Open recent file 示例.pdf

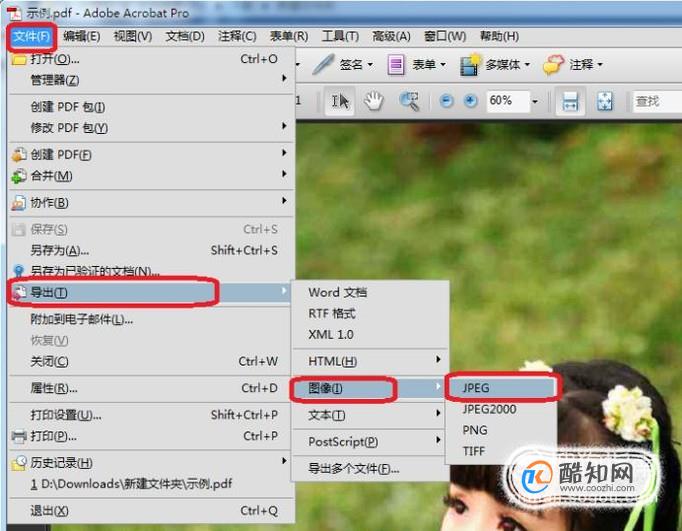150,484
